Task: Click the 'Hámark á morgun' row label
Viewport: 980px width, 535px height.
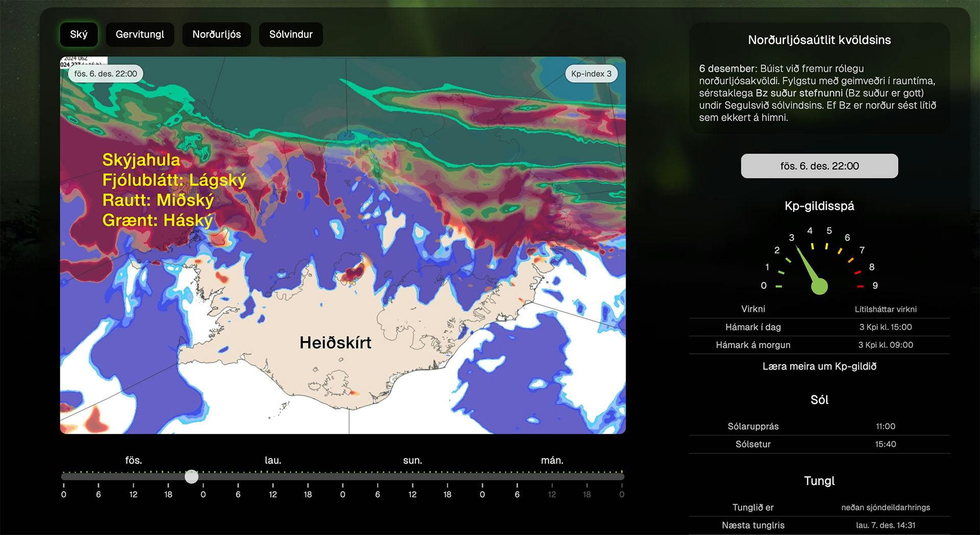Action: click(753, 345)
